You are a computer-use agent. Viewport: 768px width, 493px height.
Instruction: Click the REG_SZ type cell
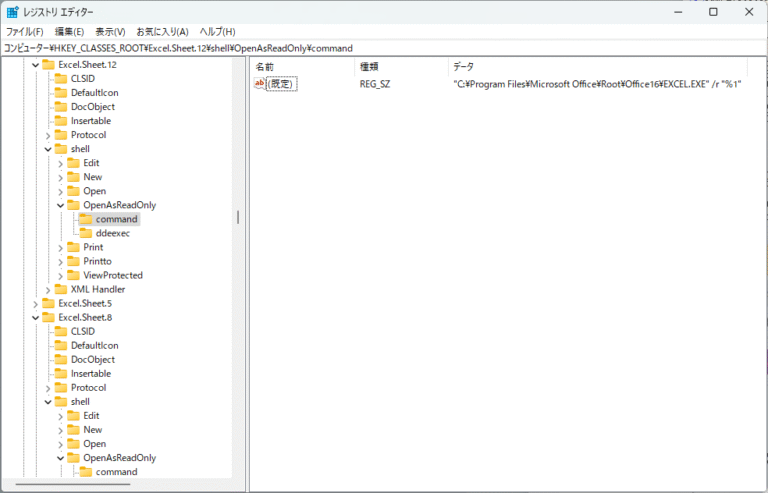[375, 84]
